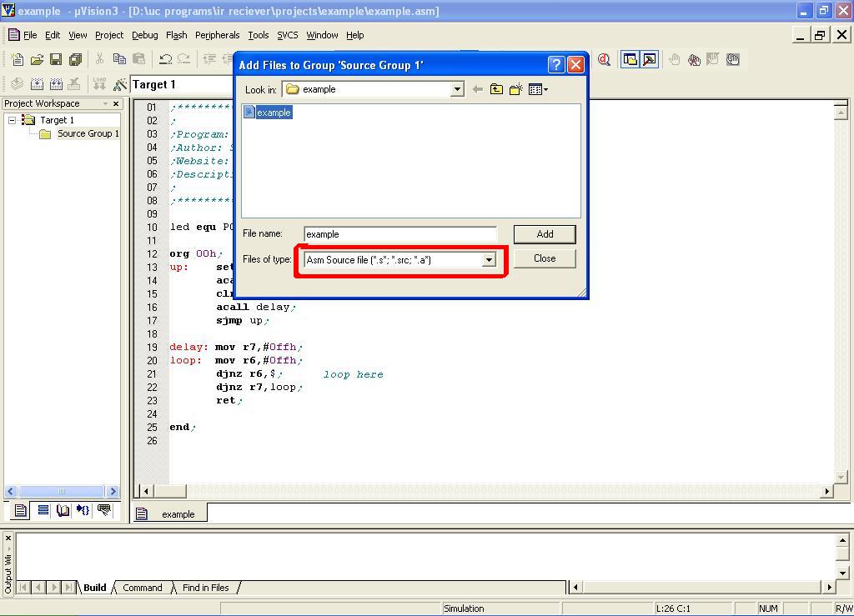Open Options for Target wand icon

point(120,84)
